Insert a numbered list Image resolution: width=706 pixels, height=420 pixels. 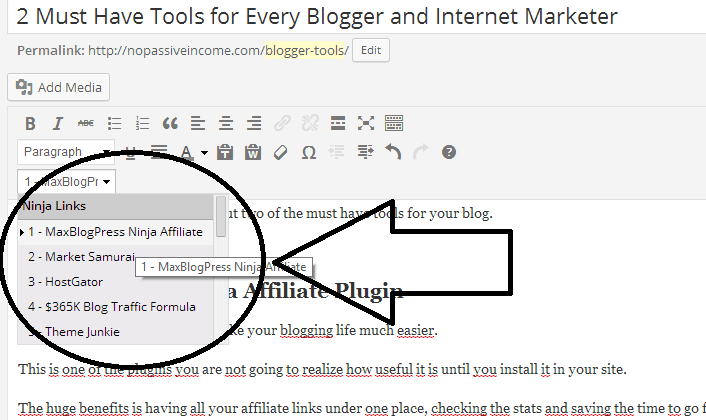coord(142,123)
